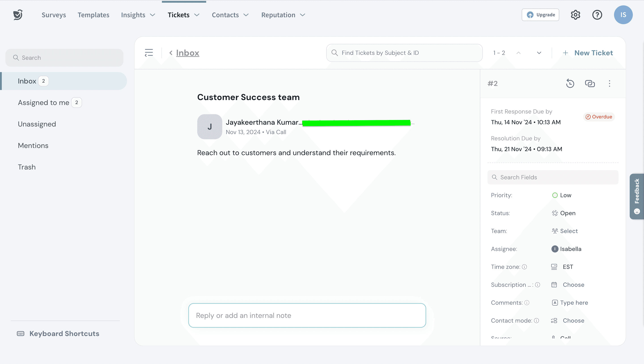Viewport: 644px width, 364px height.
Task: Change Priority from Low
Action: tap(565, 195)
